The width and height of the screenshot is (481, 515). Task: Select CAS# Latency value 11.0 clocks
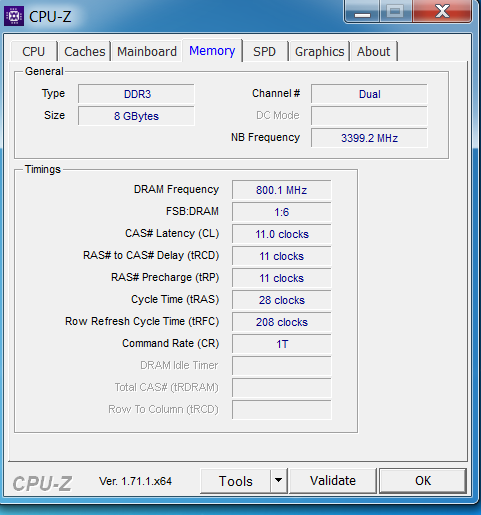pos(282,234)
